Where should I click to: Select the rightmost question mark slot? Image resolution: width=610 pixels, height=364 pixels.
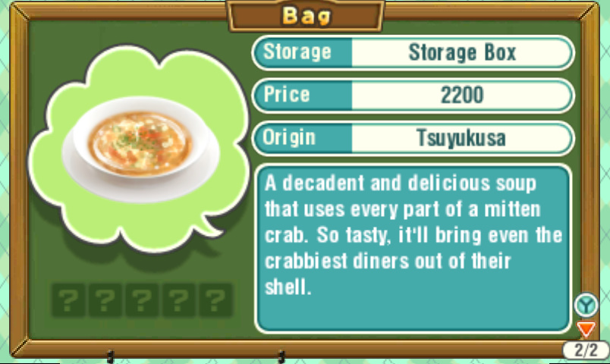point(216,300)
